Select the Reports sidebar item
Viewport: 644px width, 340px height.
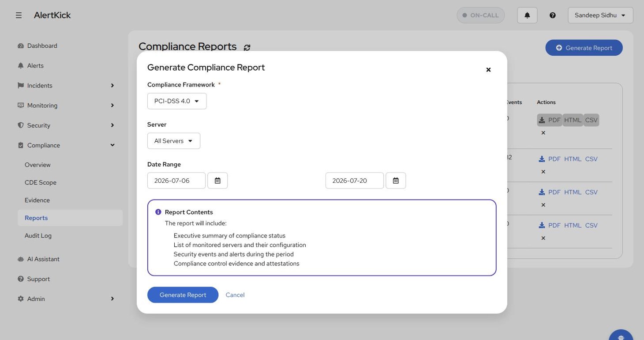tap(70, 218)
